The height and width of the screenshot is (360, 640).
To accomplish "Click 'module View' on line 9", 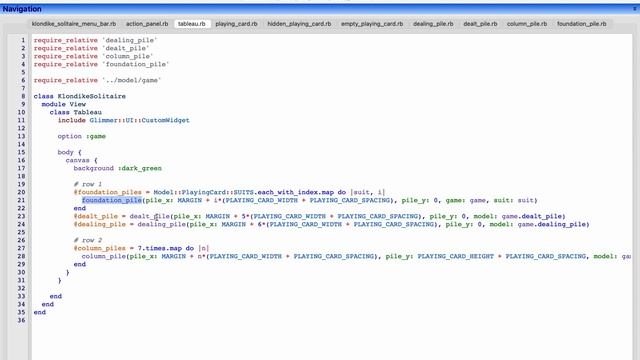I will pos(64,104).
